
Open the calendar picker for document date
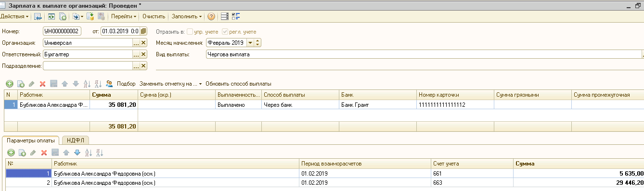pos(143,31)
